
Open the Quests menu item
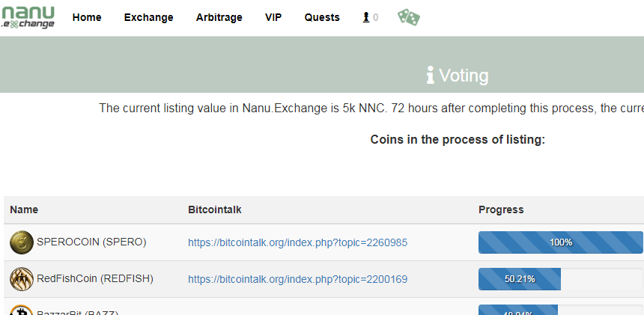(x=322, y=18)
